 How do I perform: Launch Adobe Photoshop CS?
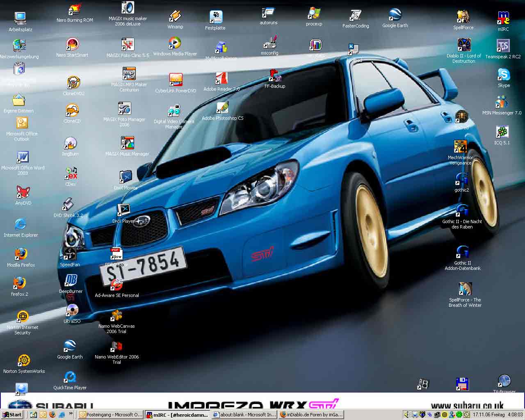pos(222,107)
